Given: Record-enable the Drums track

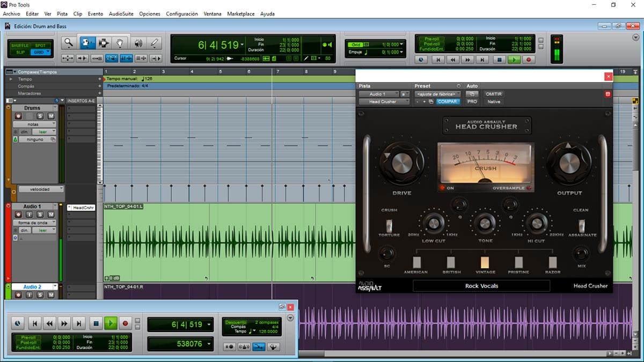Looking at the screenshot, I should (18, 116).
